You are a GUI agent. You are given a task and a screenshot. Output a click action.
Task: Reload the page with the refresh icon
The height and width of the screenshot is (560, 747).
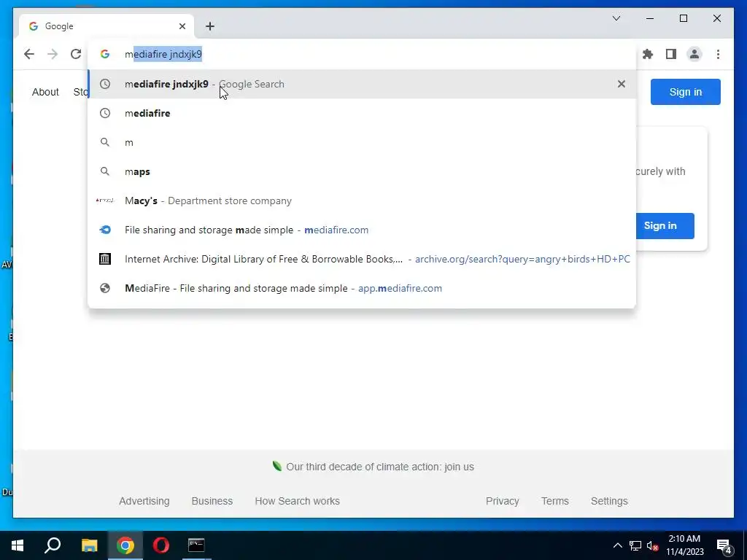click(76, 54)
